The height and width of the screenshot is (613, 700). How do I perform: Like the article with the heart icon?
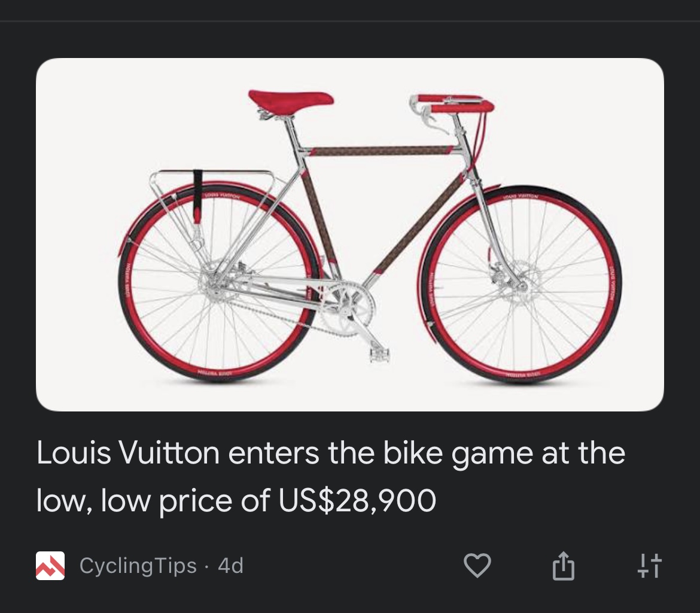[477, 565]
